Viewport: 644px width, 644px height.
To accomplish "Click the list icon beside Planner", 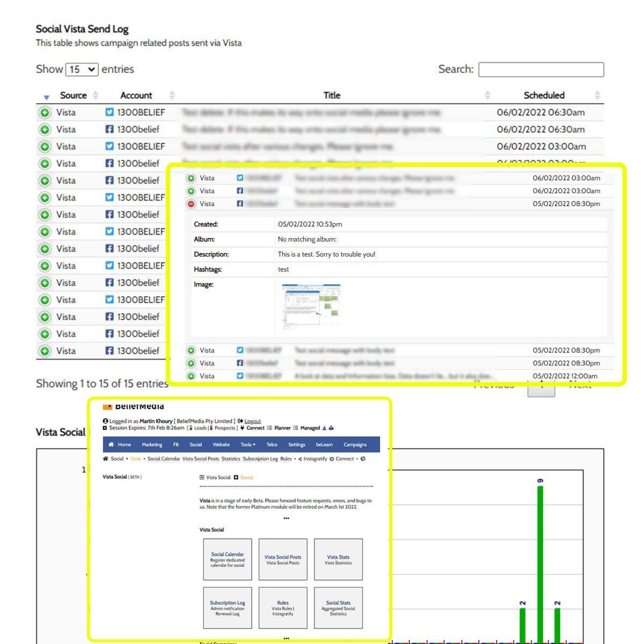I will (x=269, y=428).
